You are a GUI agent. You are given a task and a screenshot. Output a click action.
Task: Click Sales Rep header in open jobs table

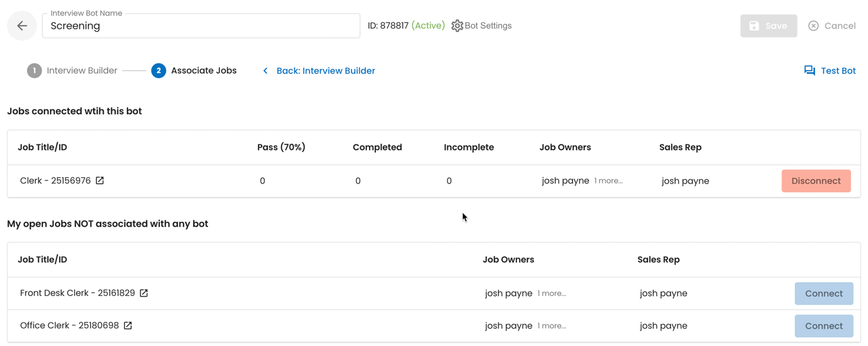(x=658, y=260)
